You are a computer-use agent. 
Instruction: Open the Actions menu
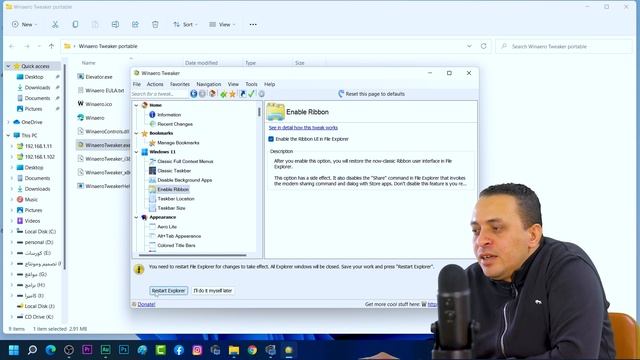(155, 84)
